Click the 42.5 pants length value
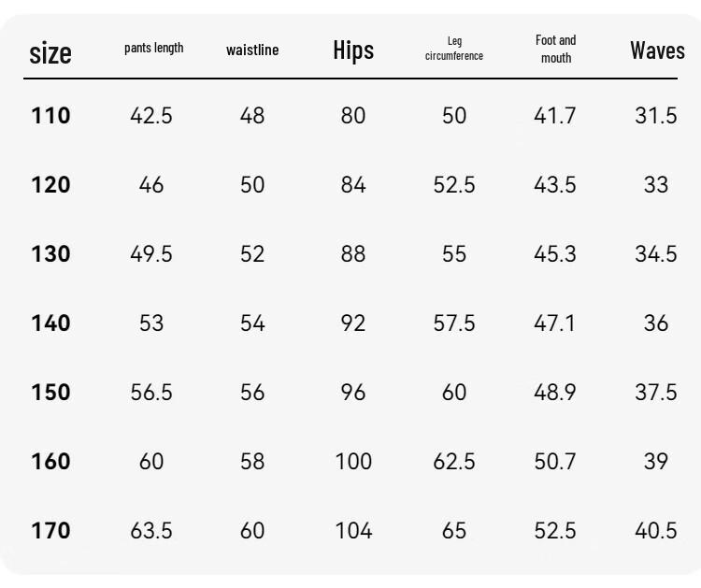Screen dimensions: 701x588 (151, 115)
